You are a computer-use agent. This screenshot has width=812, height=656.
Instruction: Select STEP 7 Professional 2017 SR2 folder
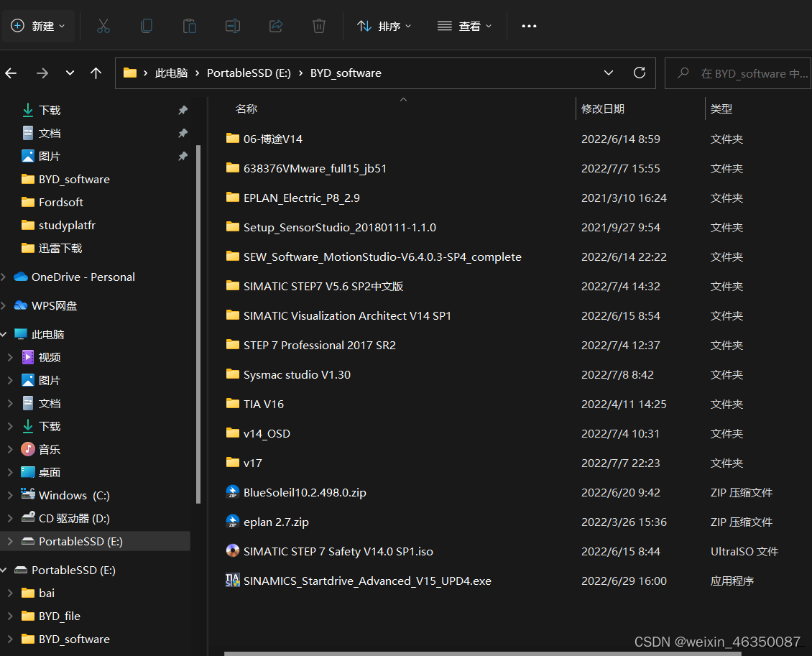click(320, 346)
